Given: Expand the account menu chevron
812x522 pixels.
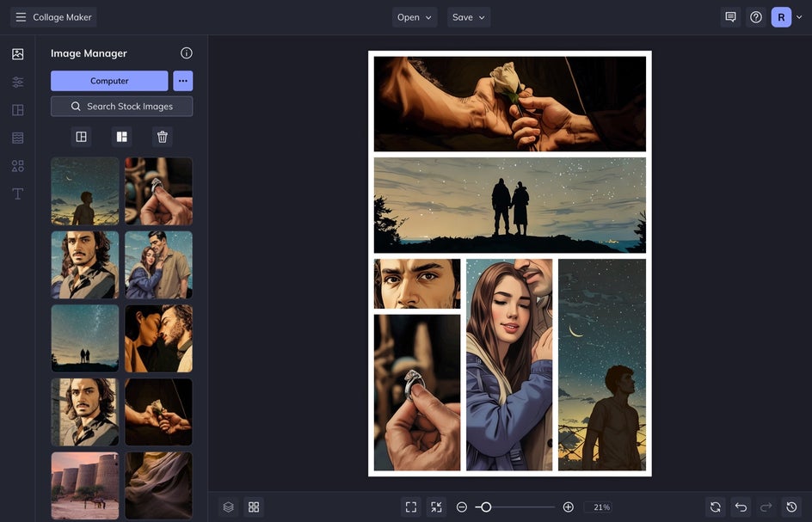Looking at the screenshot, I should tap(799, 17).
